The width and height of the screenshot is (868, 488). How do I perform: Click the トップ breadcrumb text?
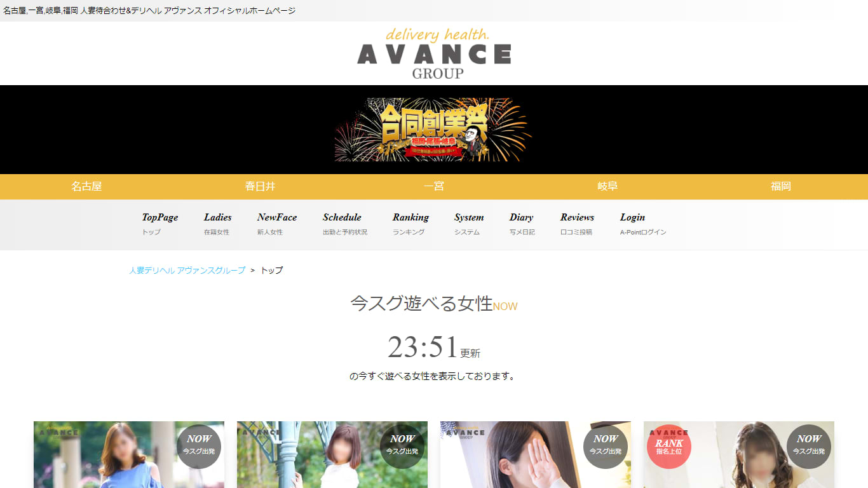pyautogui.click(x=272, y=270)
